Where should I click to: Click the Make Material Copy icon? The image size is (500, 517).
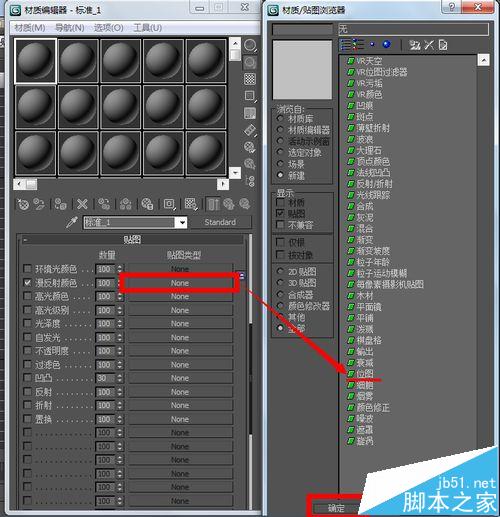pyautogui.click(x=104, y=204)
